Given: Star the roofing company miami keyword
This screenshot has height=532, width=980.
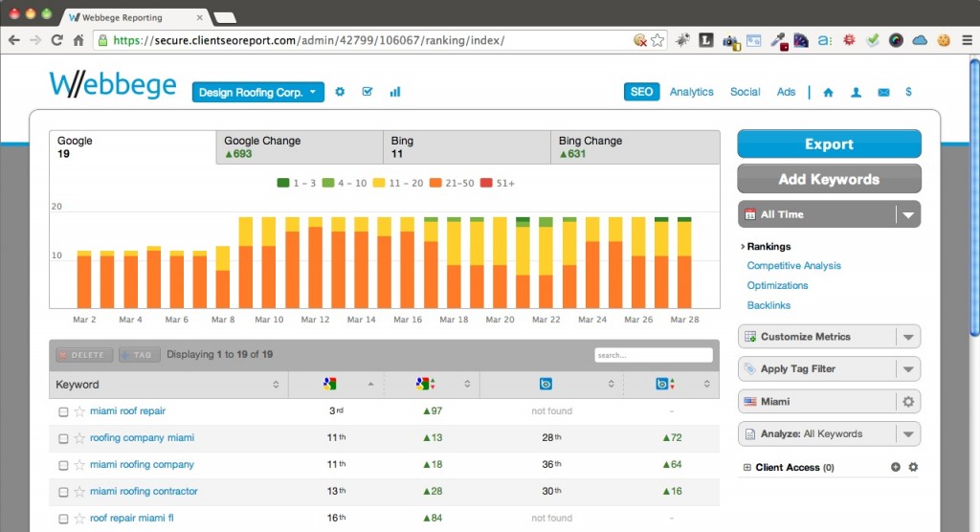Looking at the screenshot, I should pos(79,438).
